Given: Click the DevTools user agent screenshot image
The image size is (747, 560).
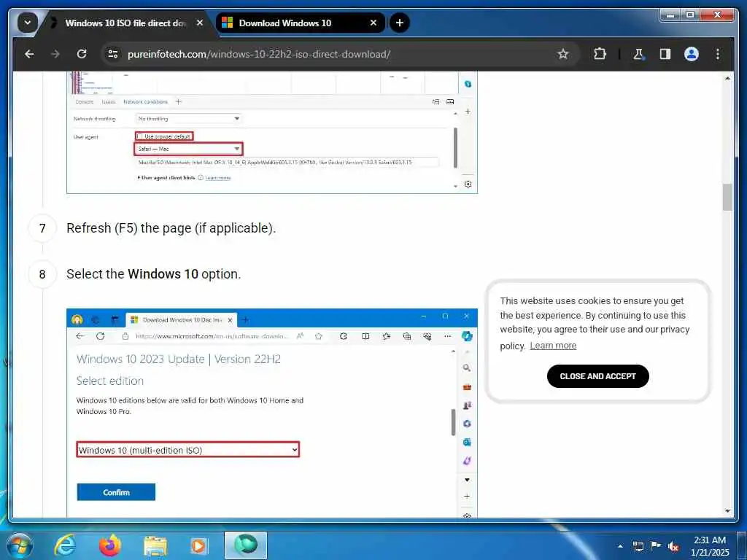Looking at the screenshot, I should pos(272,133).
